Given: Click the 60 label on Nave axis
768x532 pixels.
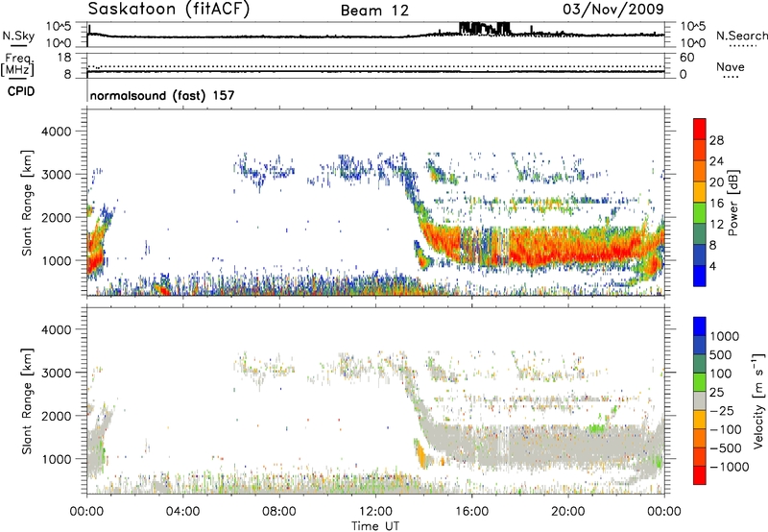Looking at the screenshot, I should (686, 58).
